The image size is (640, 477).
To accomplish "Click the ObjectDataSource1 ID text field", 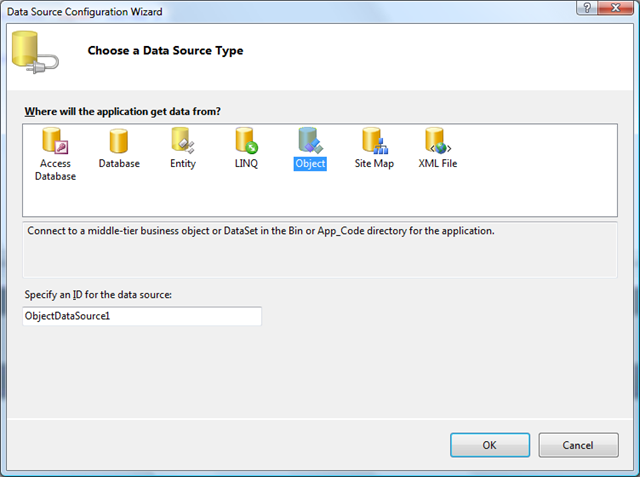I will pyautogui.click(x=142, y=316).
